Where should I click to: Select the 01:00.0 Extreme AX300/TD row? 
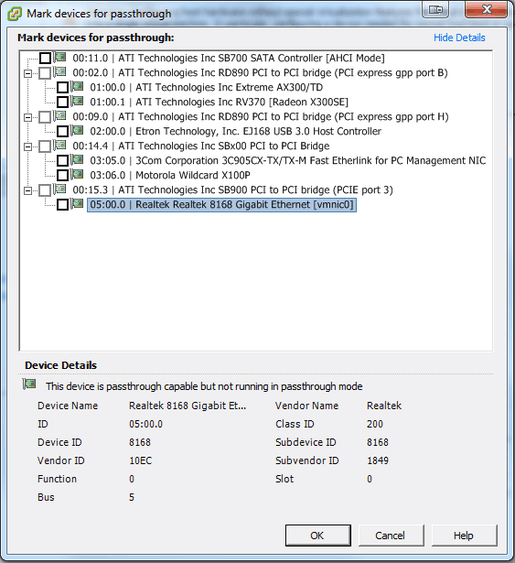[x=206, y=87]
